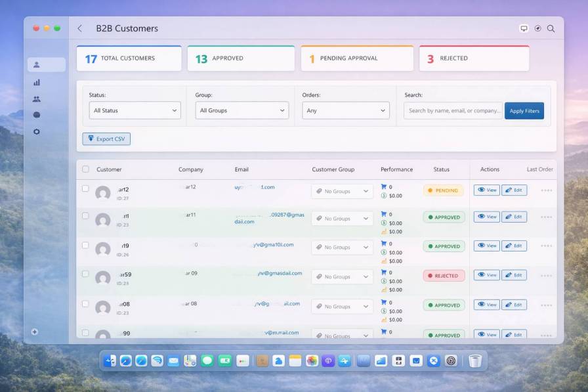Screen dimensions: 588x392
Task: Select the Approved stat card
Action: tap(241, 58)
